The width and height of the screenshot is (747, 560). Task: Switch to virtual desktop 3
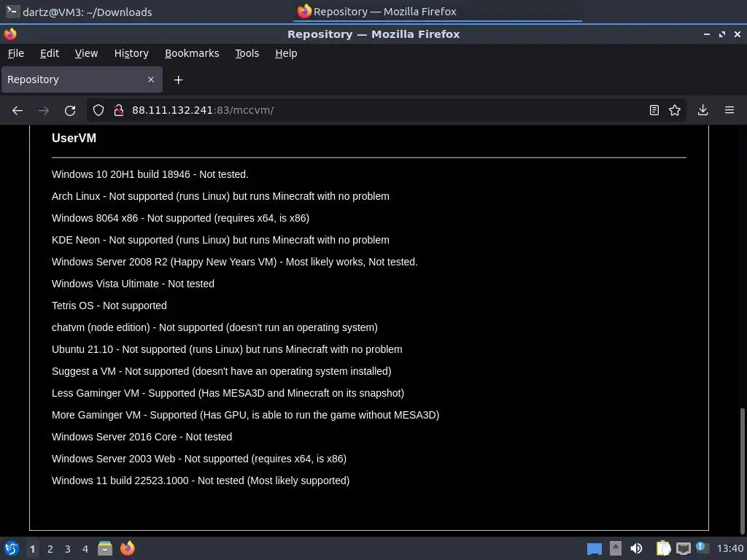68,549
